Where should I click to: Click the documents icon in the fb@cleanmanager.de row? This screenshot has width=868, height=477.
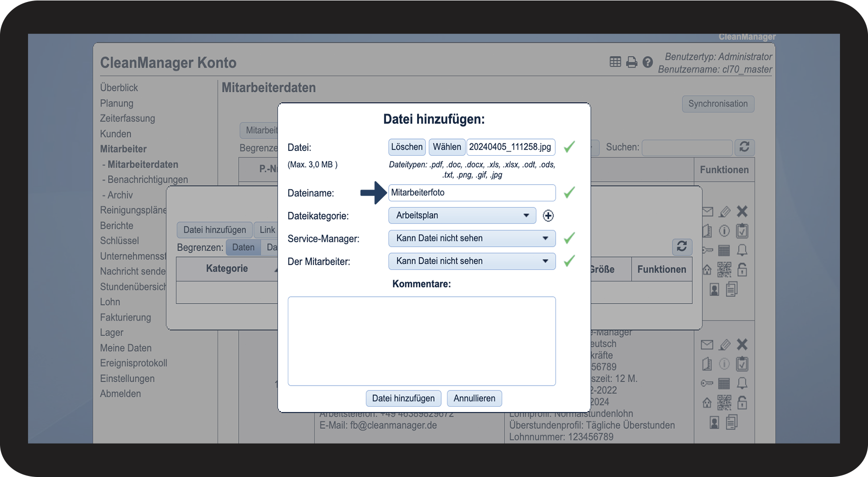732,422
